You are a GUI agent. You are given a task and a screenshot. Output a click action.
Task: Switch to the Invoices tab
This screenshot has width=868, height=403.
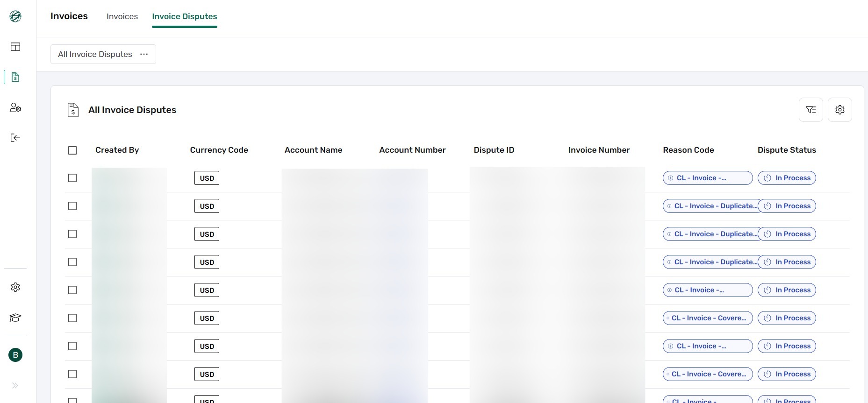pyautogui.click(x=122, y=16)
